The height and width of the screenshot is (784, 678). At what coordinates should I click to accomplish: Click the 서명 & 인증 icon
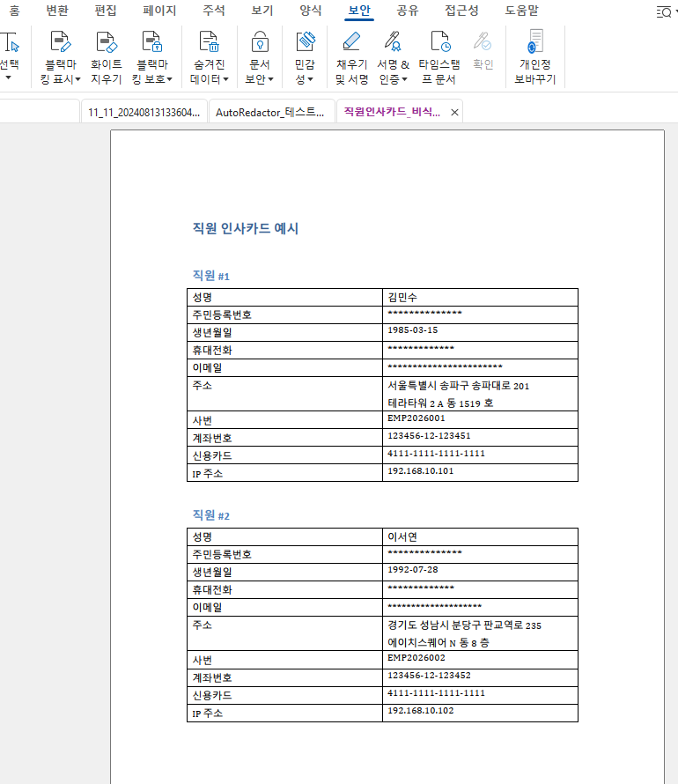coord(393,41)
